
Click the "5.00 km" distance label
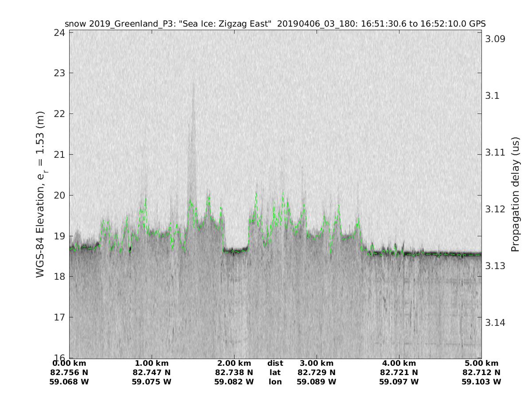[481, 363]
